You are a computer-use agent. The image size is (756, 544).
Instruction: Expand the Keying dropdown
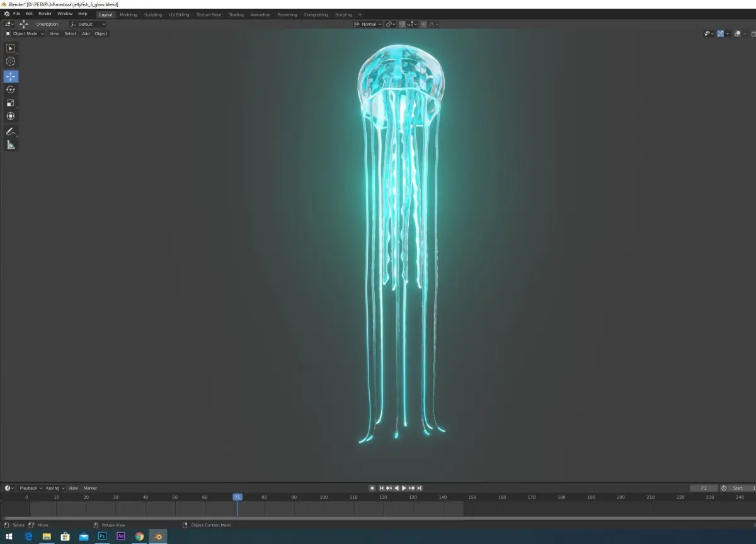(55, 488)
